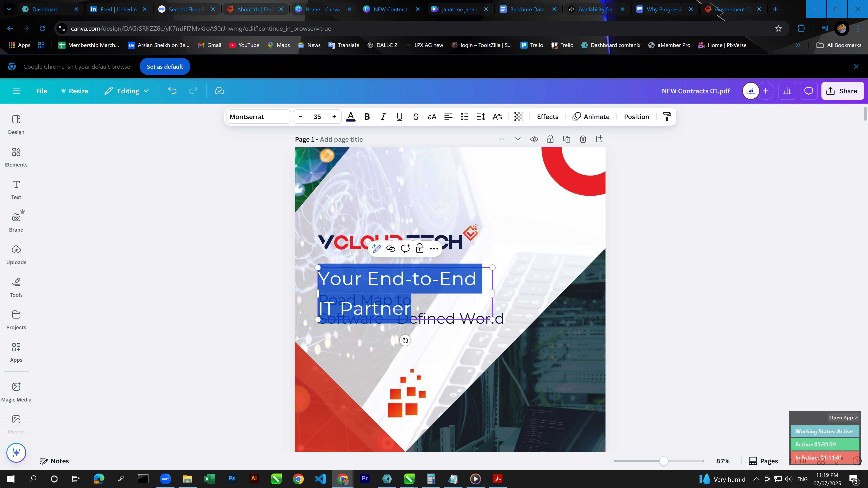Open the Montserrat font dropdown
Screen dimensions: 868x488
[258, 117]
